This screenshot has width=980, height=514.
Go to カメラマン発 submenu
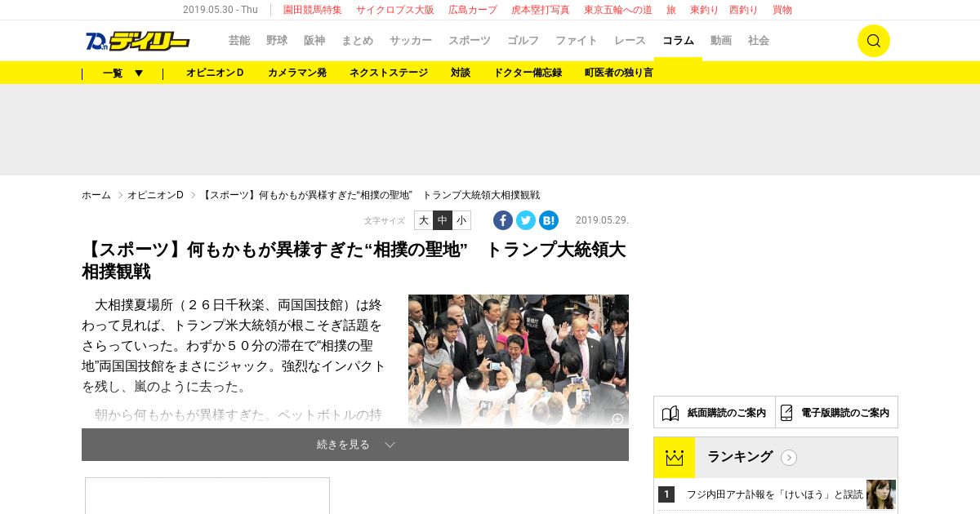click(x=297, y=73)
